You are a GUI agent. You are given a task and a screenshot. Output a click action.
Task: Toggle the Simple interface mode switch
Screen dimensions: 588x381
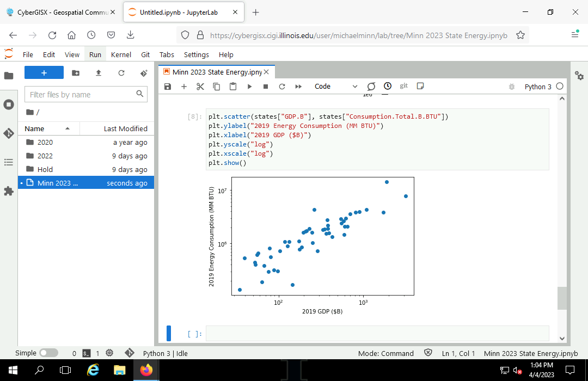[48, 353]
